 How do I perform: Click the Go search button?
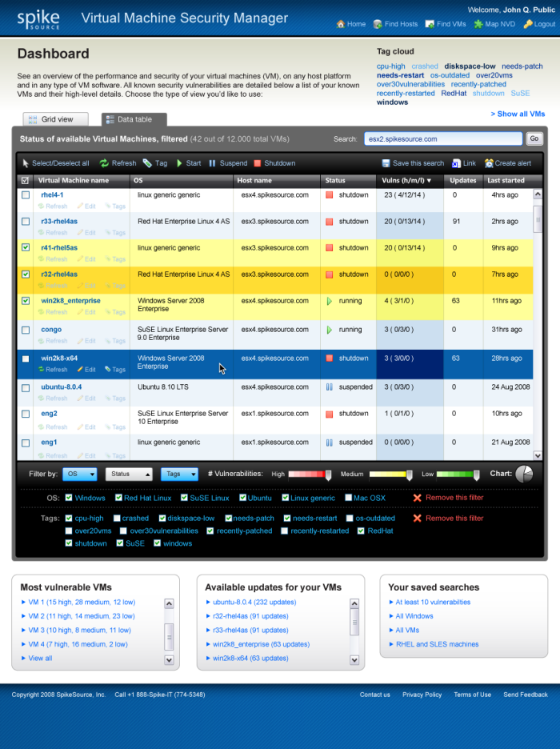pyautogui.click(x=534, y=139)
